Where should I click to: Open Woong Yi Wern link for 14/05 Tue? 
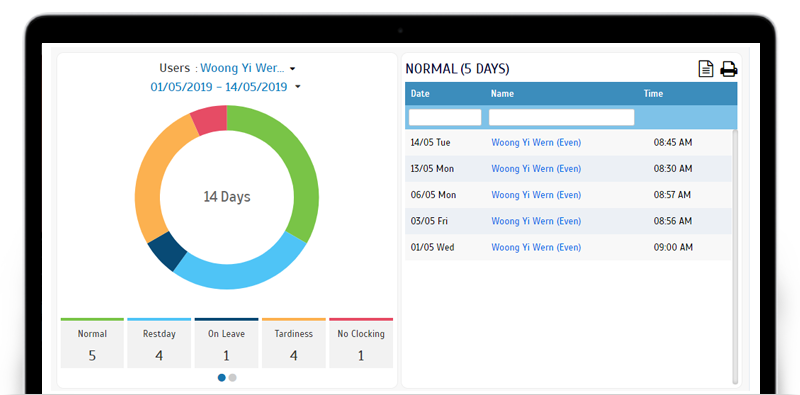click(536, 143)
